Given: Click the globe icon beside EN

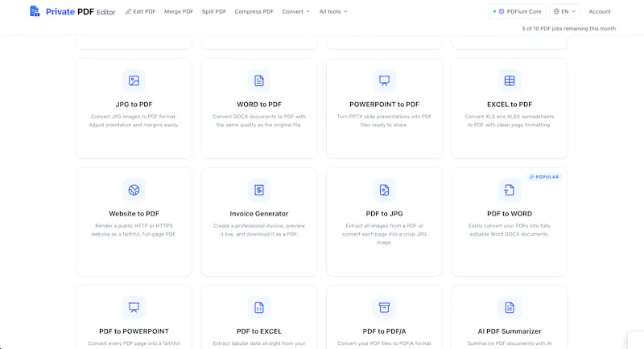Looking at the screenshot, I should pyautogui.click(x=556, y=11).
